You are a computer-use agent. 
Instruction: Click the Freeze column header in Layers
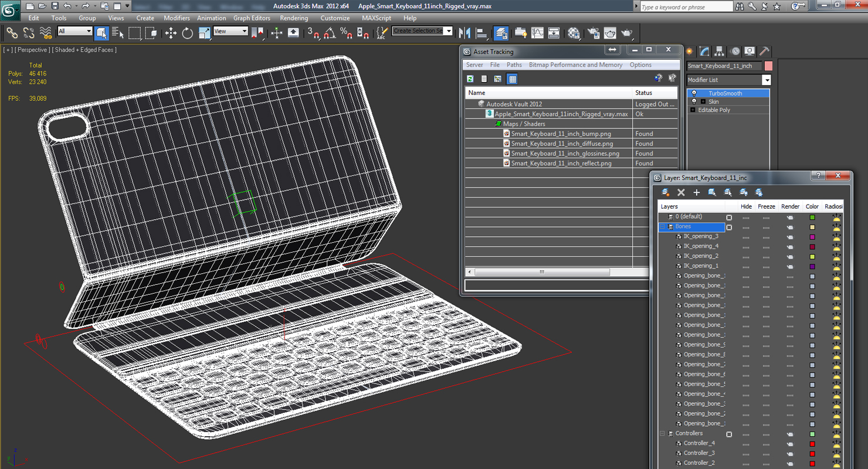(767, 206)
